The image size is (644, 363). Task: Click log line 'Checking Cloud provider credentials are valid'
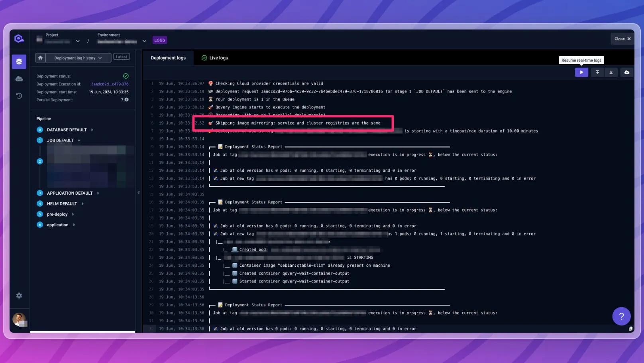(269, 83)
